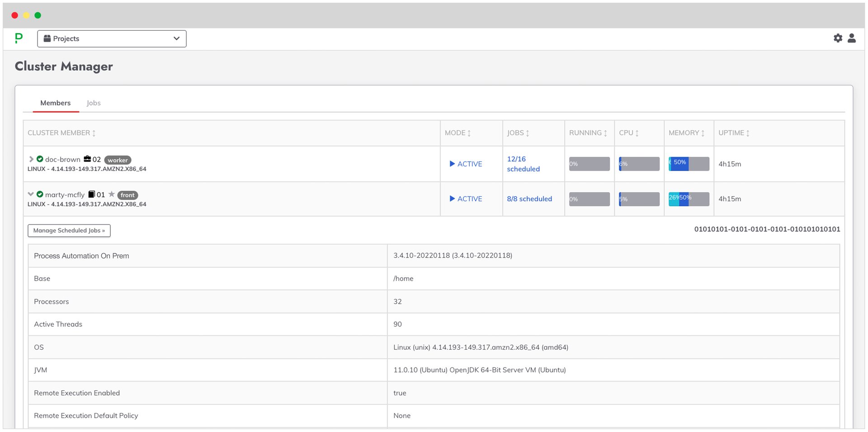The width and height of the screenshot is (868, 432).
Task: Click the star icon beside marty-mcfly
Action: point(111,195)
